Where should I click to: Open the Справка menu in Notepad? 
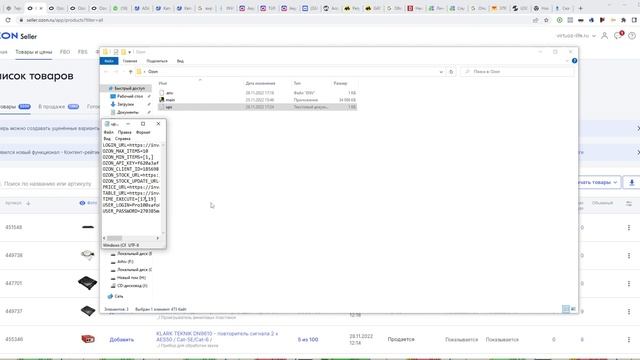122,139
